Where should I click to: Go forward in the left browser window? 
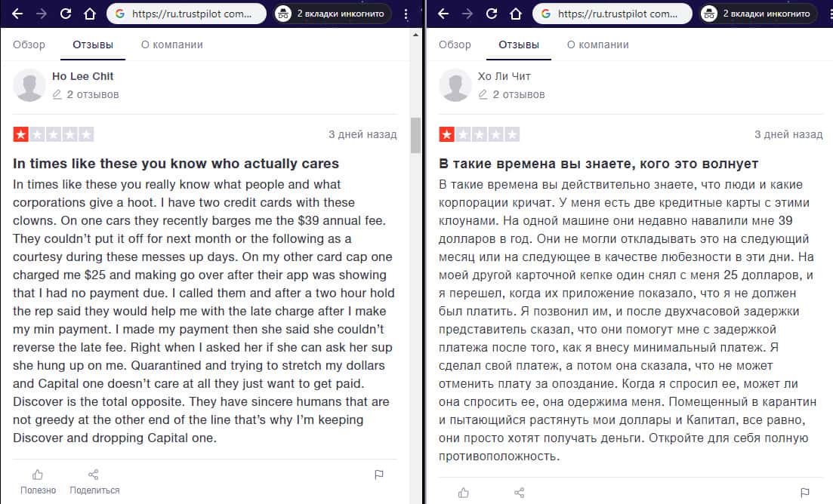click(41, 14)
